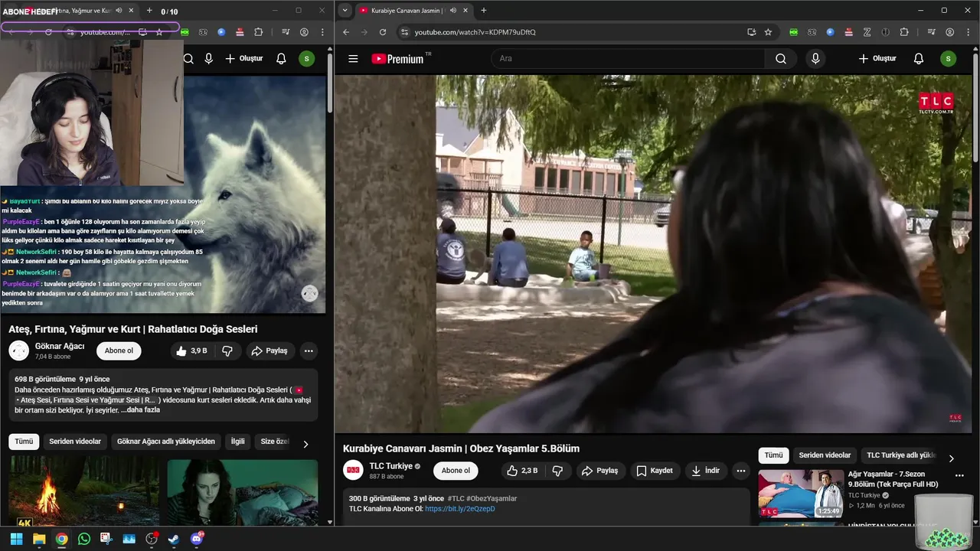Click the search magnifier button beside Ara field
The image size is (980, 551).
point(781,59)
